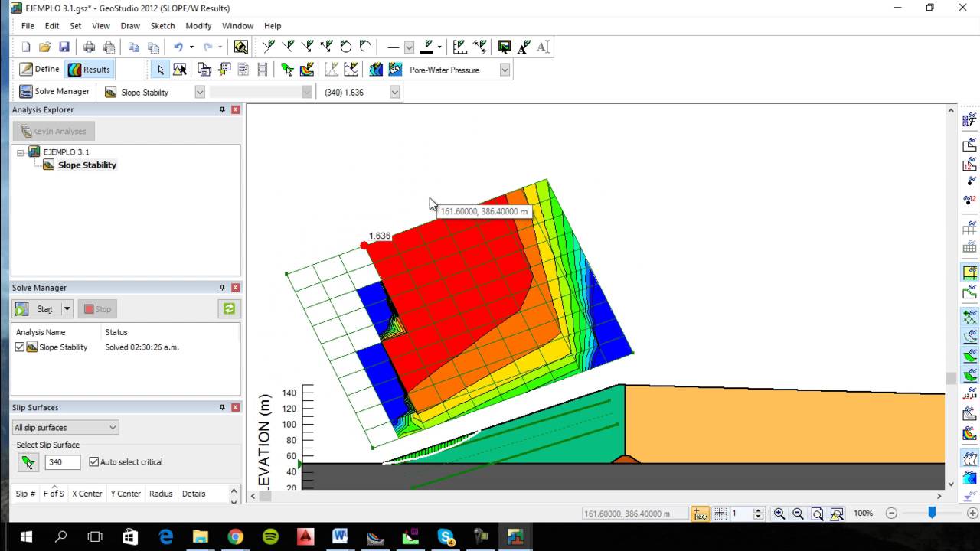980x551 pixels.
Task: Click the Undo arrow icon
Action: tap(178, 47)
